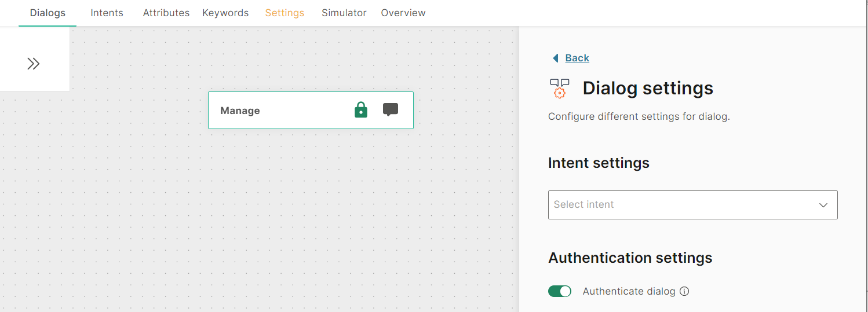Go to the Attributes tab

click(166, 13)
